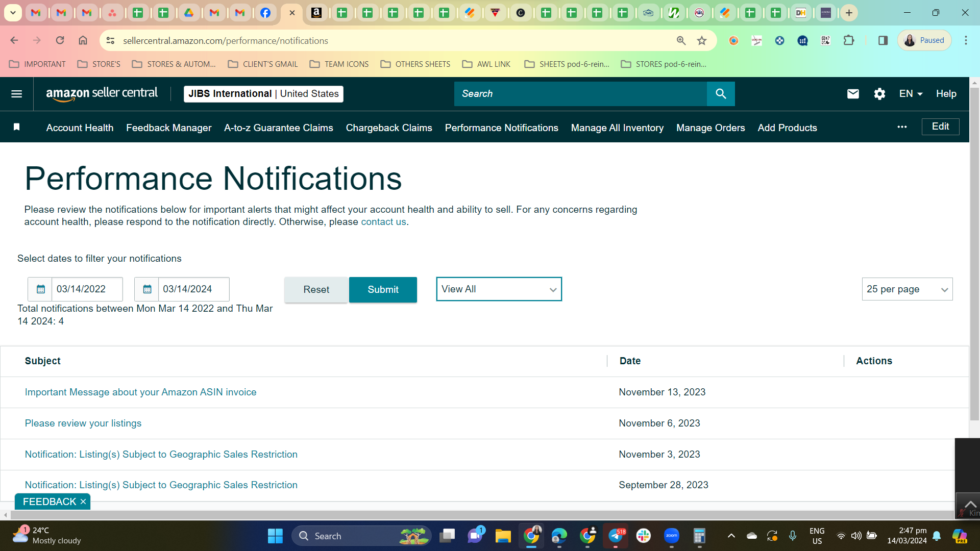
Task: Open the Amazon ASIN invoice notification
Action: [x=140, y=392]
